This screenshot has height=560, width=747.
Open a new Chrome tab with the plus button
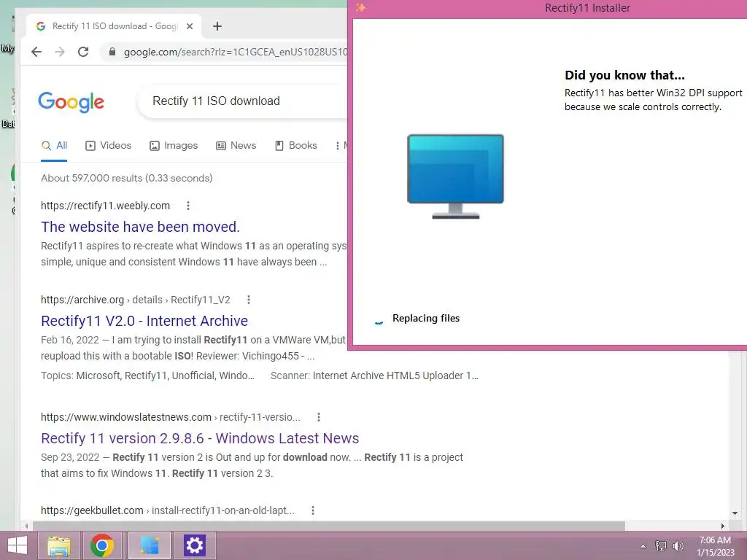click(217, 26)
